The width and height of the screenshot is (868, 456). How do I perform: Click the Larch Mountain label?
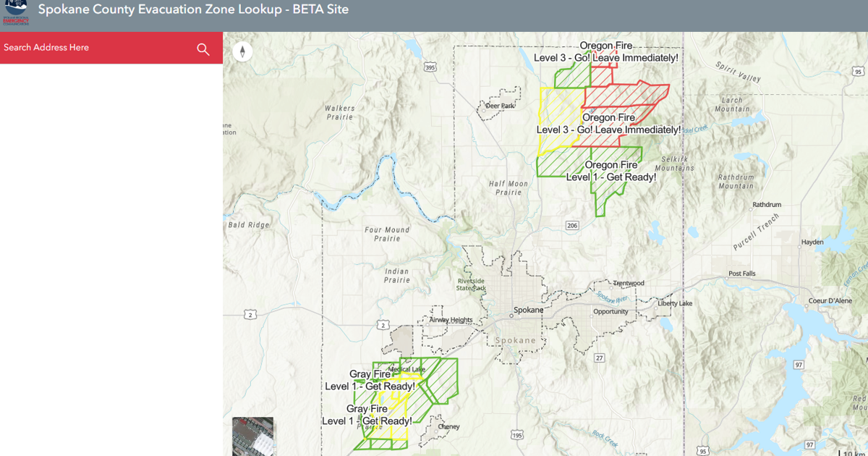pyautogui.click(x=732, y=105)
